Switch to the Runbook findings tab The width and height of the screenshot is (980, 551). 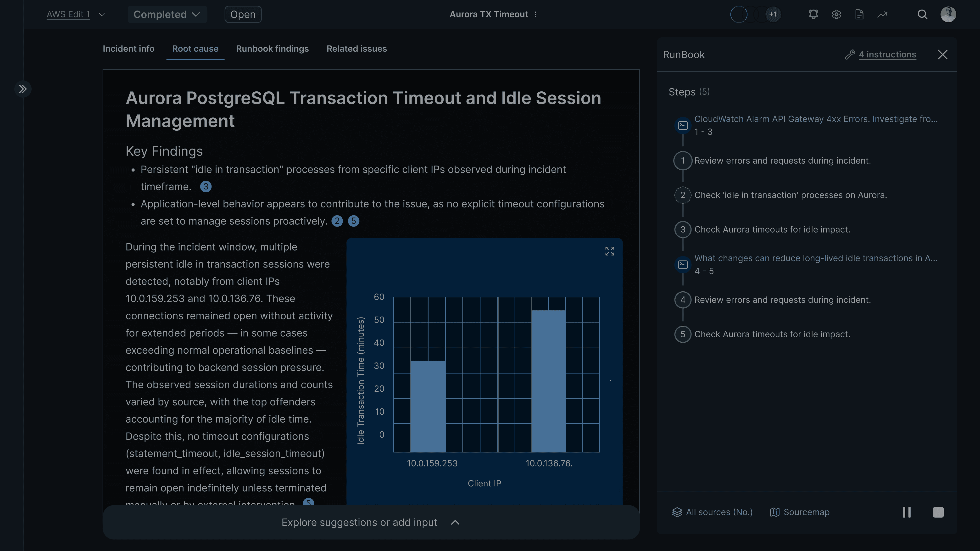272,49
